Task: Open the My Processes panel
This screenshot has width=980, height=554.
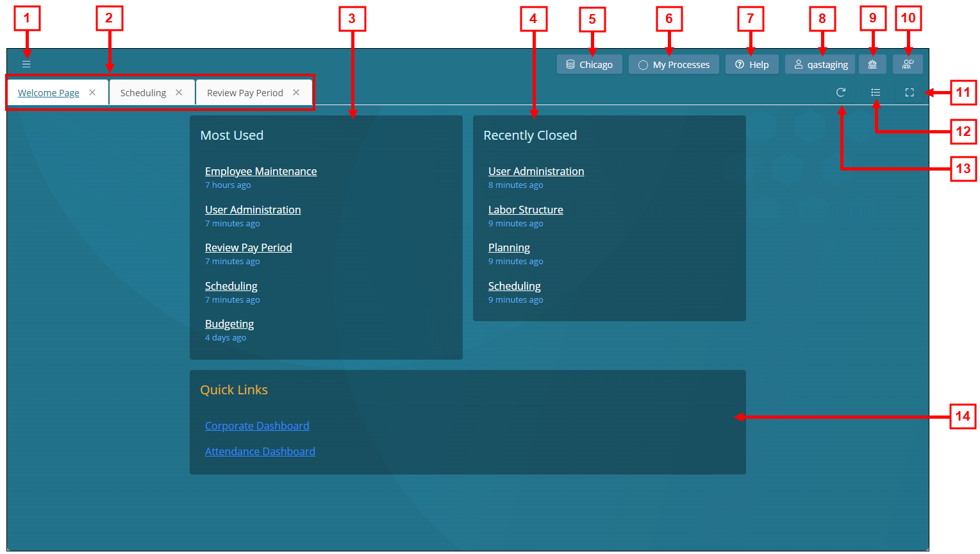Action: (673, 64)
